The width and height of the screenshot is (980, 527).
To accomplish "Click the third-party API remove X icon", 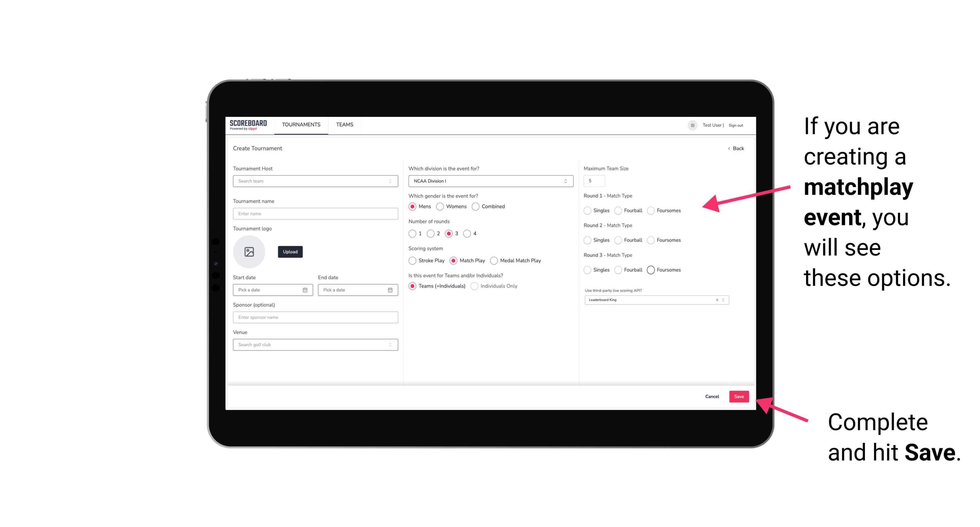I will (x=717, y=299).
